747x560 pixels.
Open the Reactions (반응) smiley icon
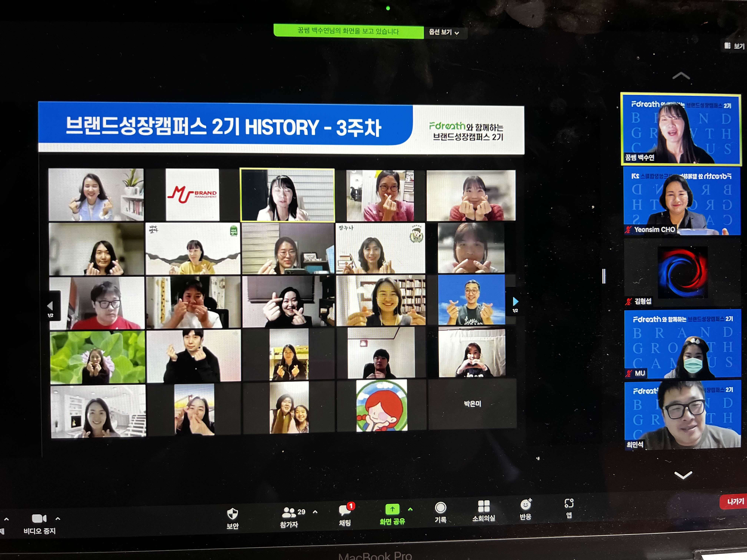tap(525, 505)
